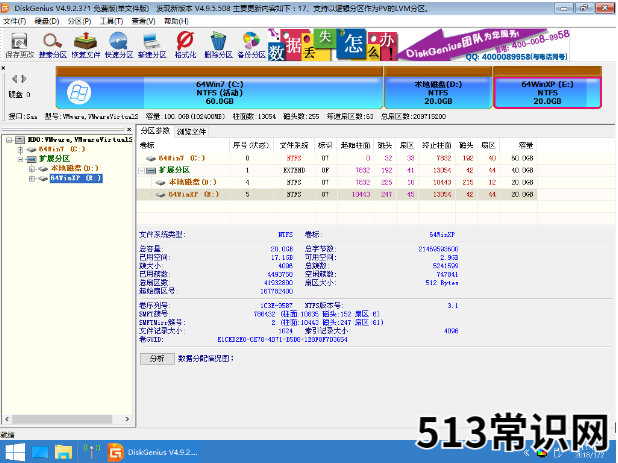Open the 硬盘(D) menu
618x463 pixels.
click(47, 21)
